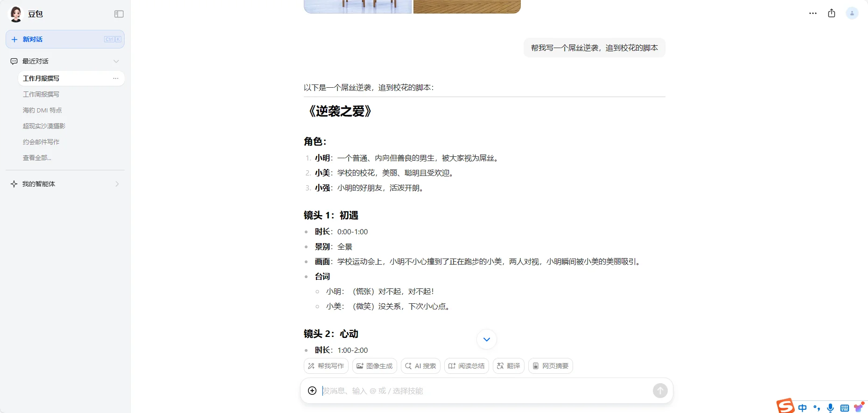Click the 查看全部 link
Screen dimensions: 868x413
(37, 158)
